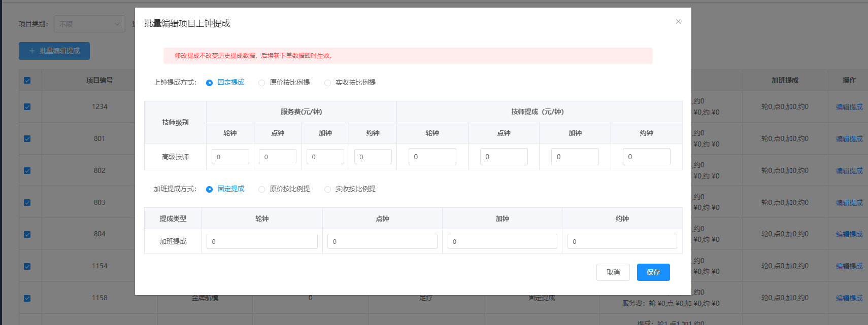The width and height of the screenshot is (868, 325).
Task: Click the 服务费 加钟 input for 高级技师
Action: [x=325, y=157]
